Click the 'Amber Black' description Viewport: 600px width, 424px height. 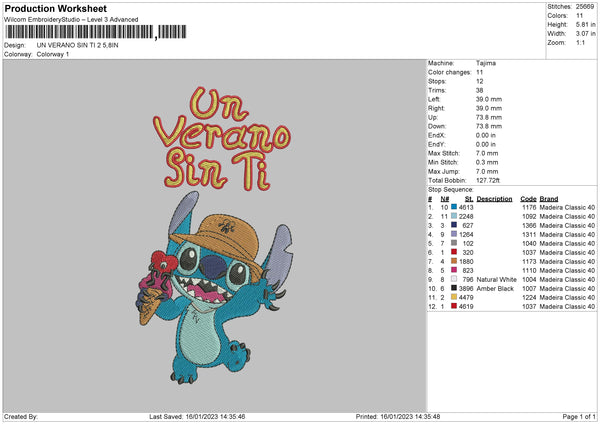pos(495,289)
